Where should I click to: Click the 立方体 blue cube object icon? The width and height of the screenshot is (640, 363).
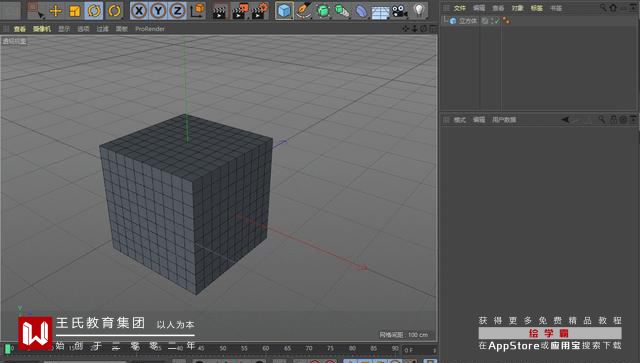coord(453,21)
